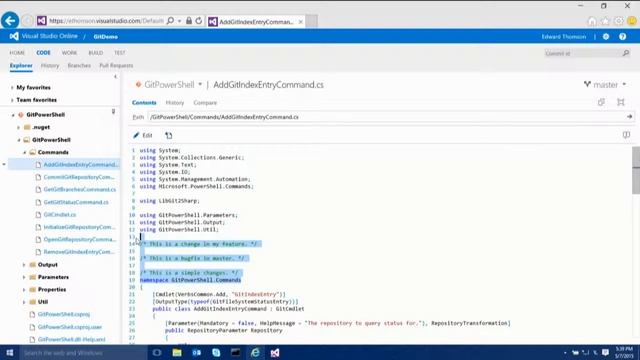Image resolution: width=640 pixels, height=360 pixels.
Task: Expand My favorites node
Action: click(x=12, y=88)
